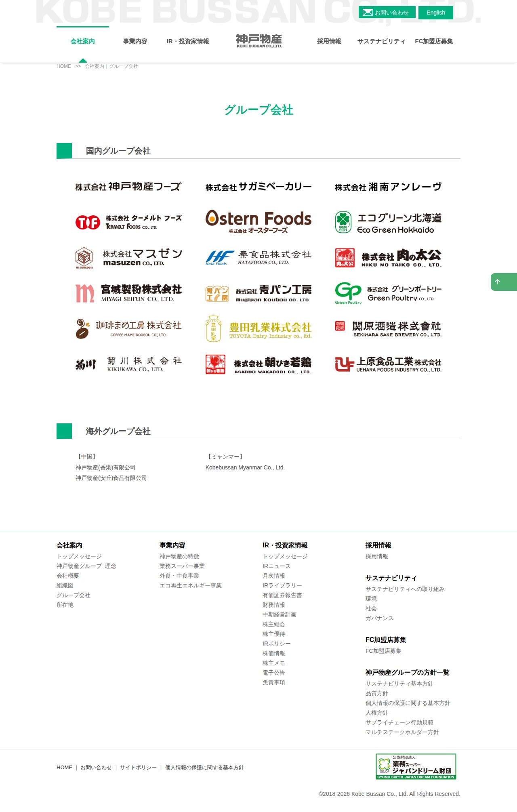Click the Green Poultry logo
Viewport: 517px width, 812px height.
(388, 293)
